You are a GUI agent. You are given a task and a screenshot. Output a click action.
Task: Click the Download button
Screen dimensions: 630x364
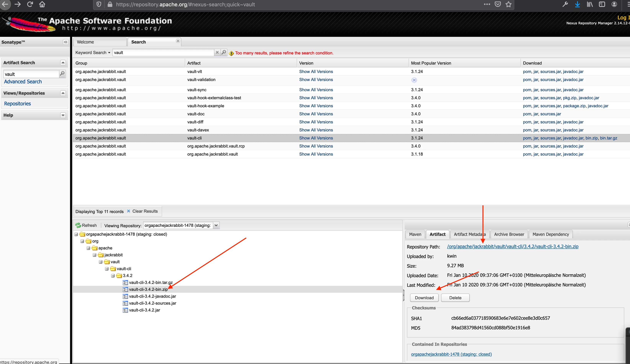pos(424,298)
